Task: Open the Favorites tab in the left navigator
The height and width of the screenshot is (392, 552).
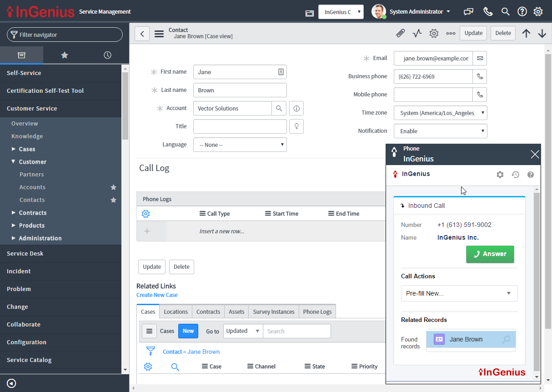Action: pos(64,55)
